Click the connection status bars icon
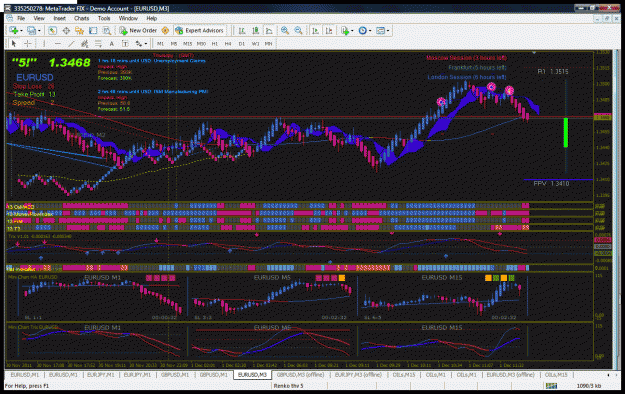Image resolution: width=625 pixels, height=394 pixels. coord(551,386)
